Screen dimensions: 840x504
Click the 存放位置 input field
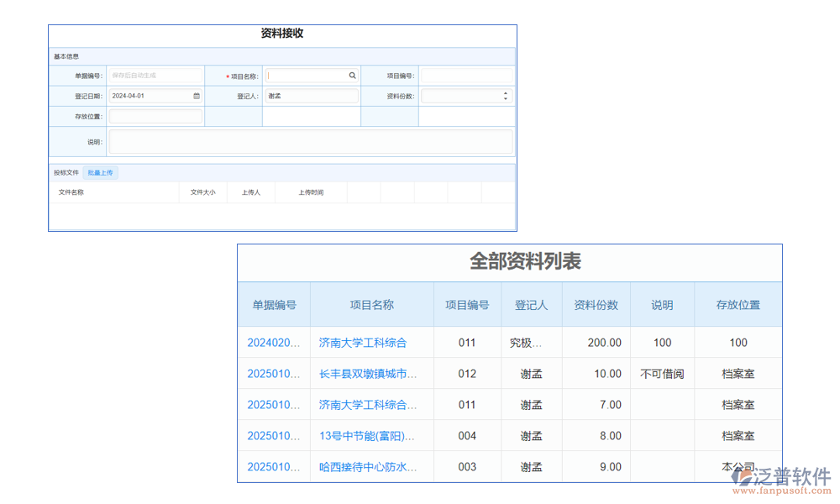155,116
